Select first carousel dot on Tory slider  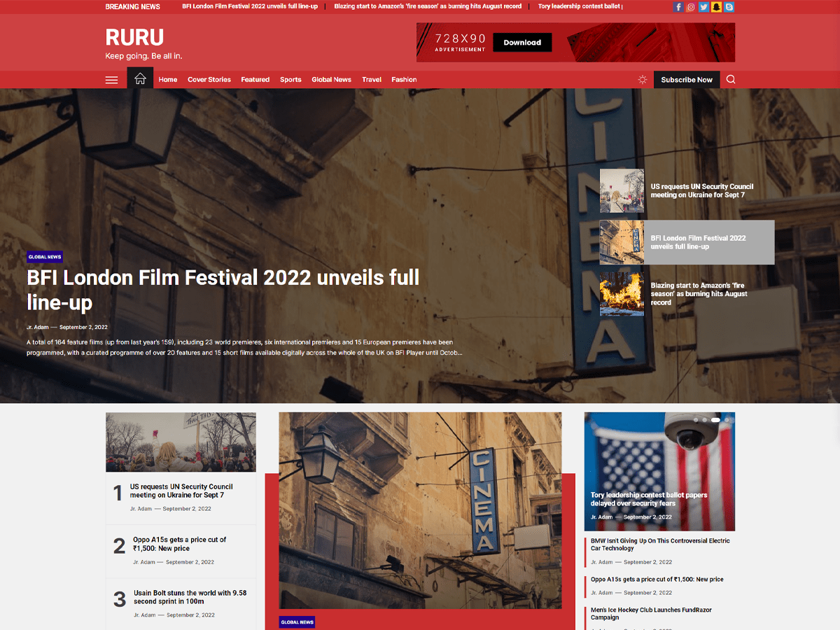(695, 420)
